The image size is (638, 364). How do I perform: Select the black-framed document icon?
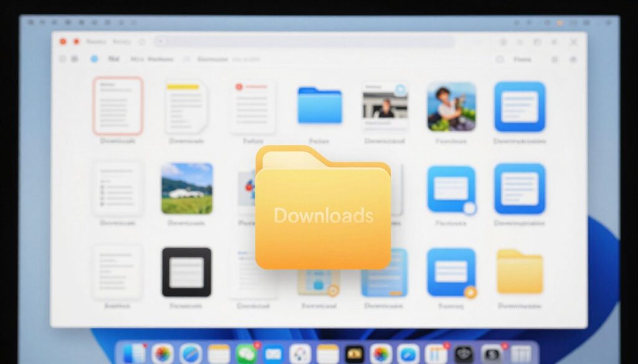point(186,272)
